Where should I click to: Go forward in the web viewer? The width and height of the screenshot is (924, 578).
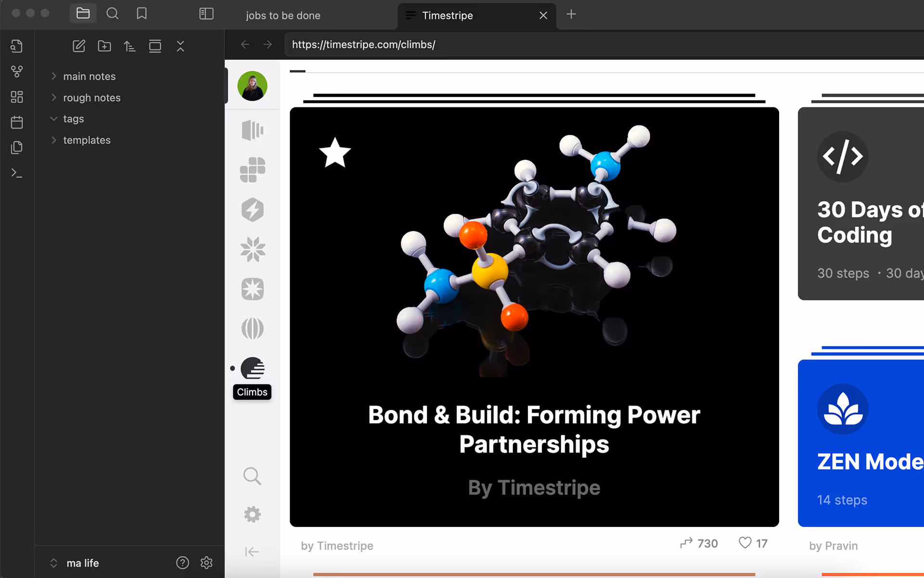point(268,44)
